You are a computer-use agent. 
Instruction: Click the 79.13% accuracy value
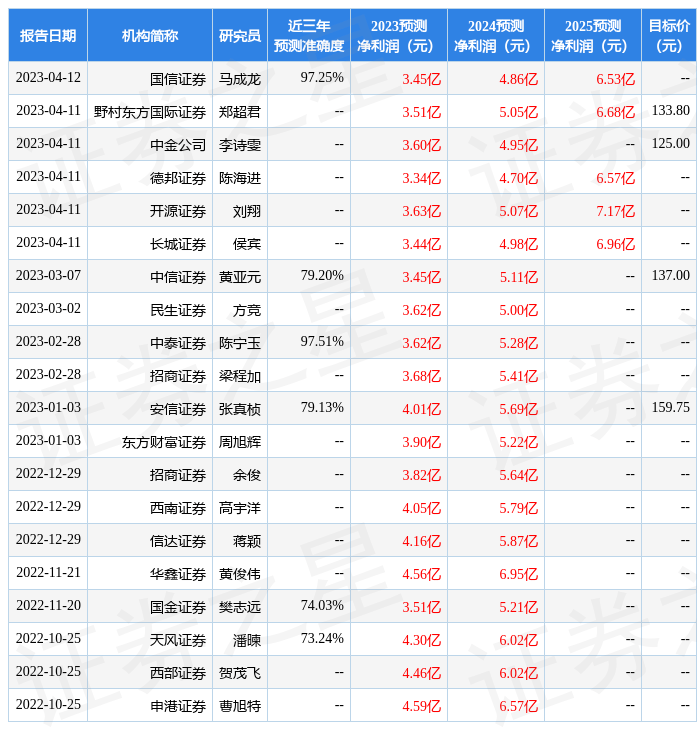pos(322,407)
